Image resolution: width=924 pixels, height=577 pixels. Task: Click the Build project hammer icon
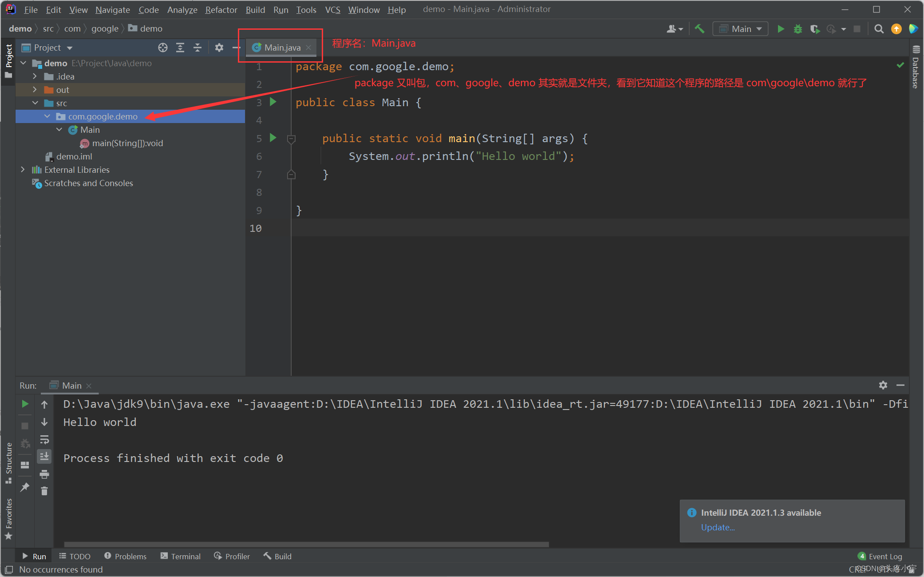(699, 29)
